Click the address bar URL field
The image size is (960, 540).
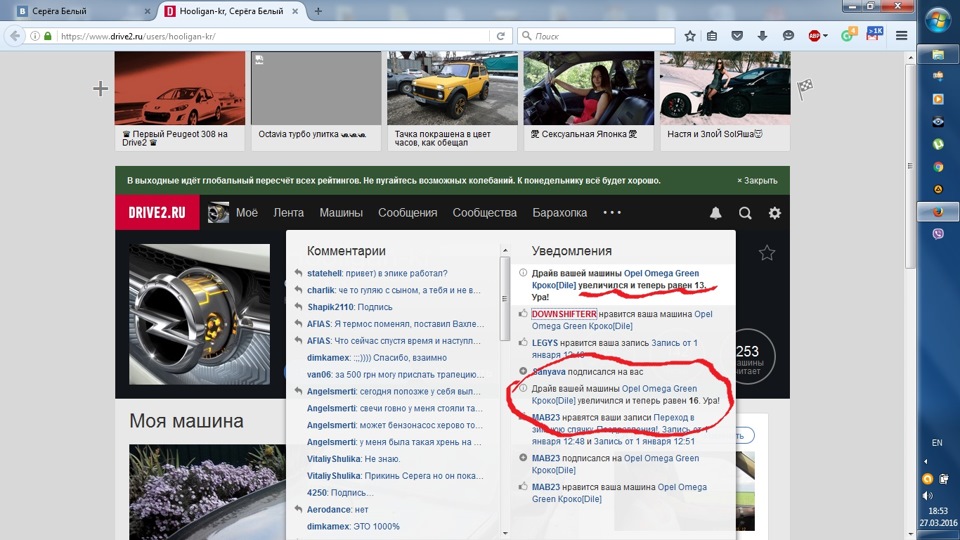272,36
